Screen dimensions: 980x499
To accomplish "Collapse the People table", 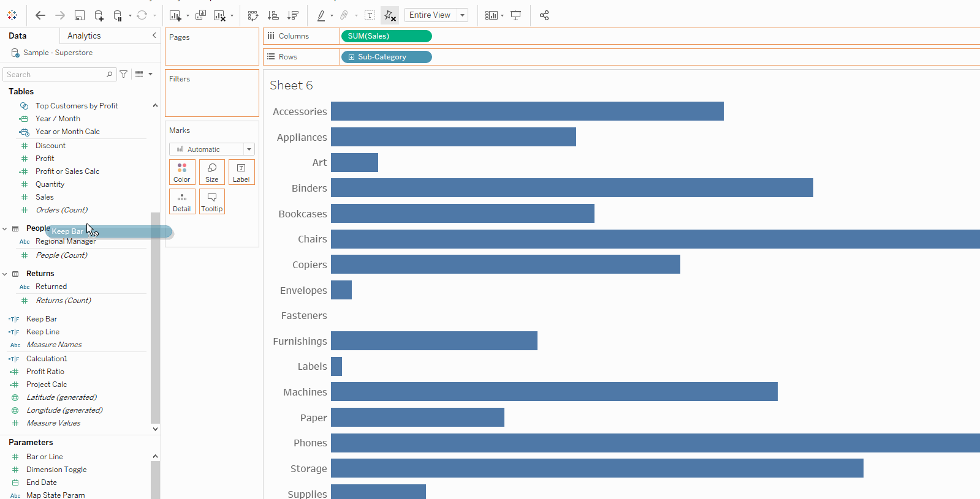I will (x=5, y=228).
